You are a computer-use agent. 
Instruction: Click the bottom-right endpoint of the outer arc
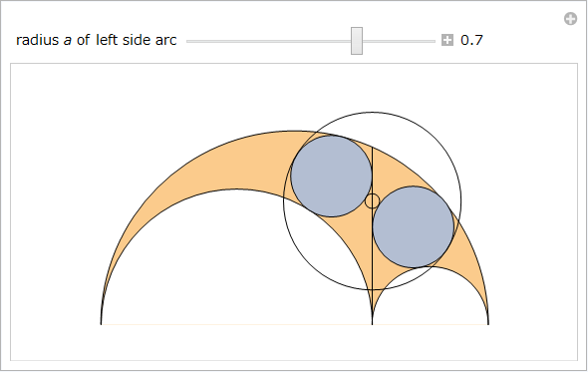pyautogui.click(x=488, y=323)
